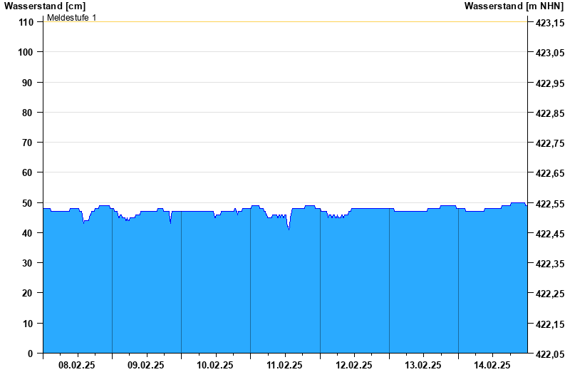Click the 80 tick label on the cm axis
570x392 pixels.
[x=28, y=113]
